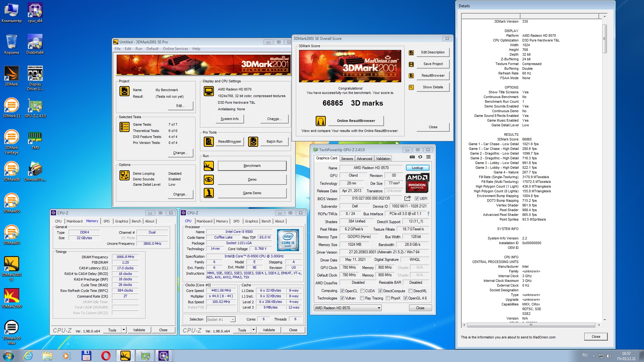Click the RU language indicator in tray
644x362 pixels.
pos(585,355)
